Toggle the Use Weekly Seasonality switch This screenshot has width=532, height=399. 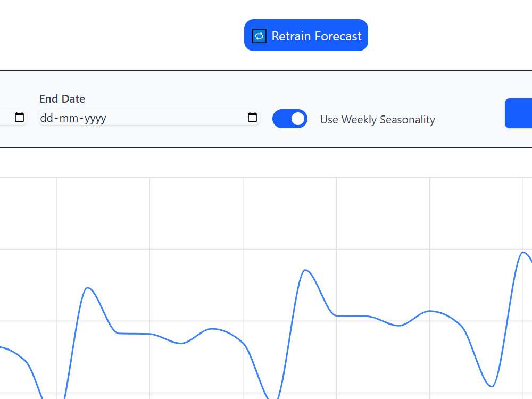tap(290, 119)
